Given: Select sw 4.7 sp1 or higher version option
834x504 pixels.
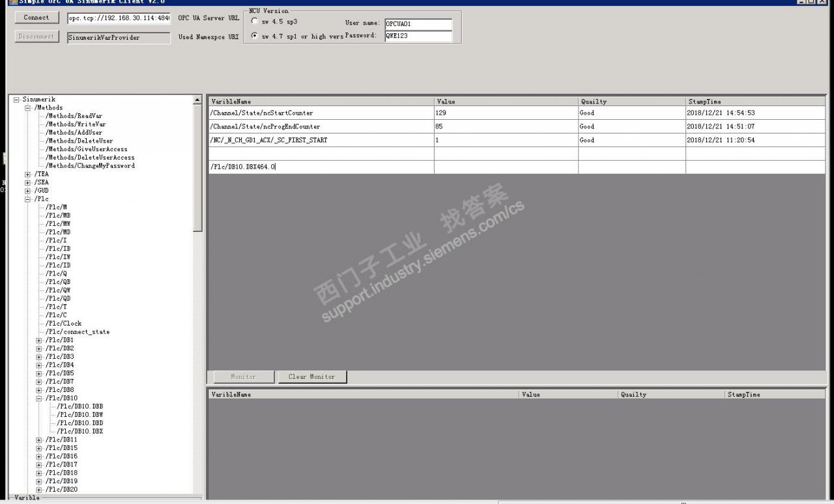Looking at the screenshot, I should click(x=254, y=36).
